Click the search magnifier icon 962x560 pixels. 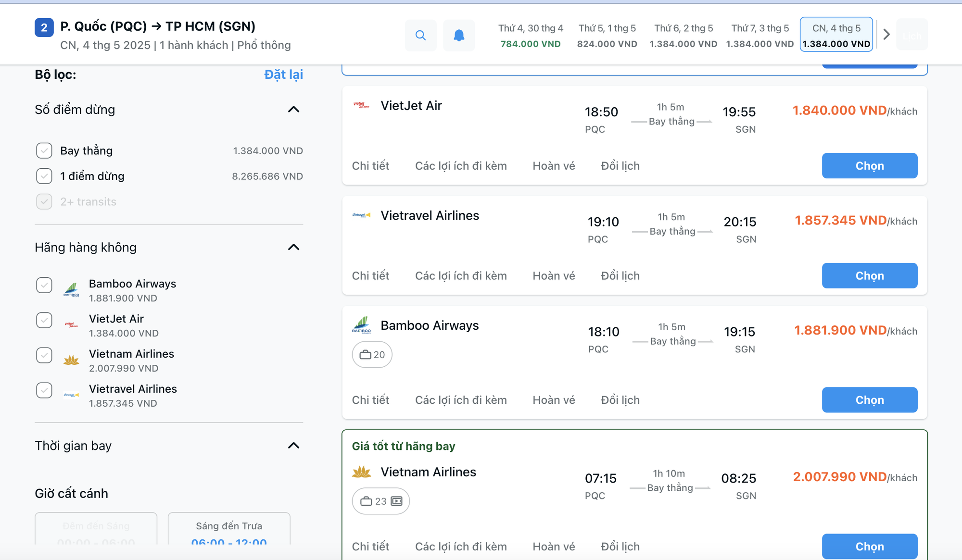(x=420, y=35)
